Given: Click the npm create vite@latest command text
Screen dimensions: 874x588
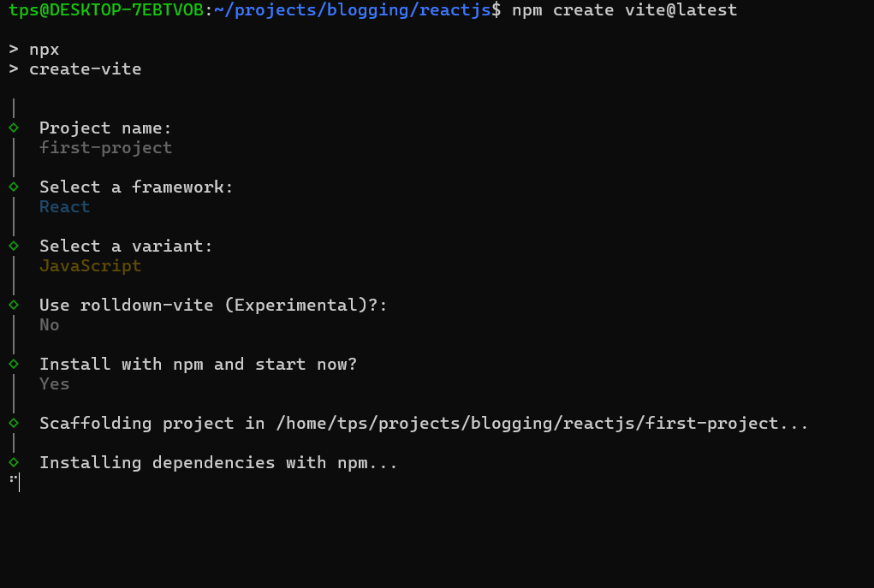Looking at the screenshot, I should click(624, 9).
